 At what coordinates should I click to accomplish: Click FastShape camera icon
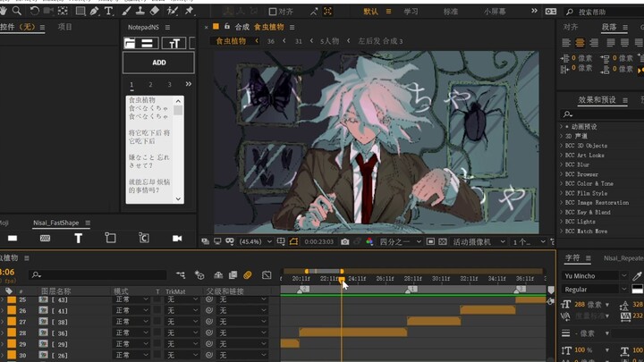pyautogui.click(x=177, y=238)
